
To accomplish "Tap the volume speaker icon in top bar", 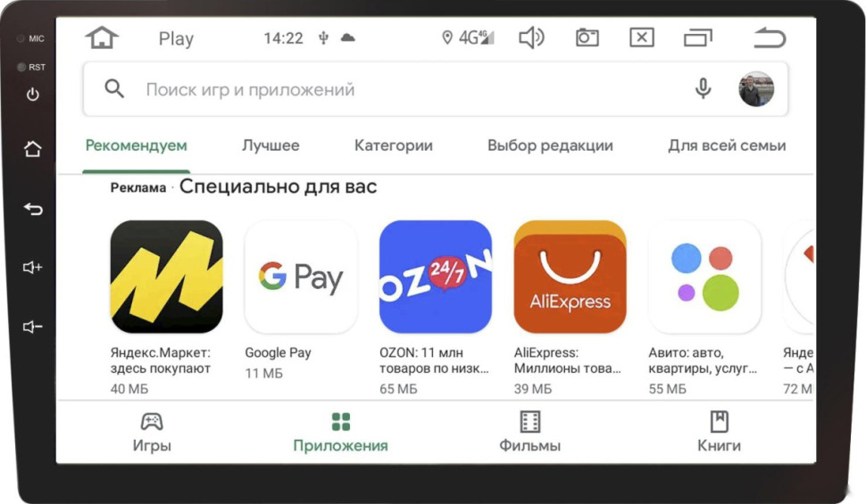I will tap(531, 38).
